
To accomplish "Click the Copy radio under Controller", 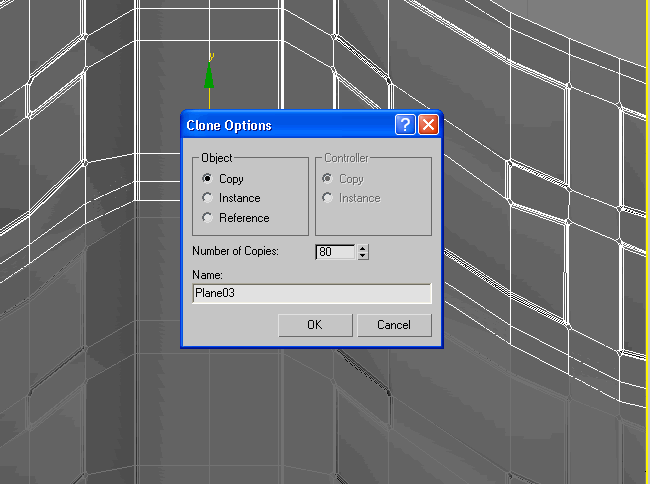I will point(326,179).
